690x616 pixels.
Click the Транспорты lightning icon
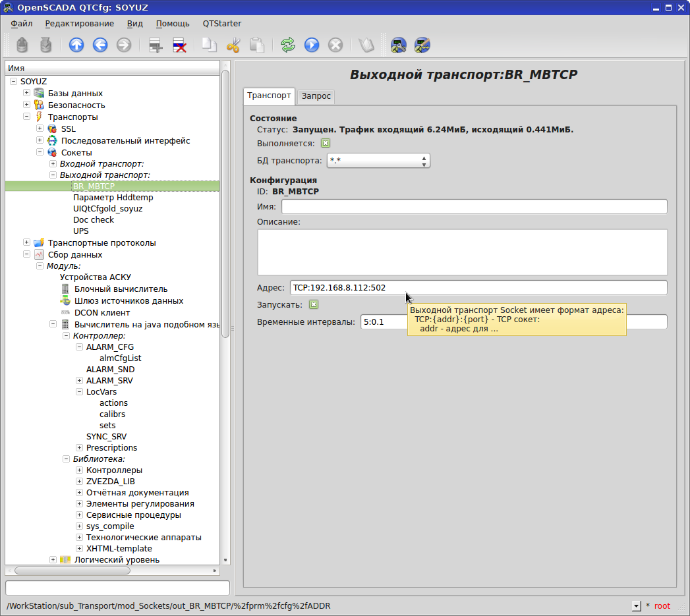(x=39, y=117)
